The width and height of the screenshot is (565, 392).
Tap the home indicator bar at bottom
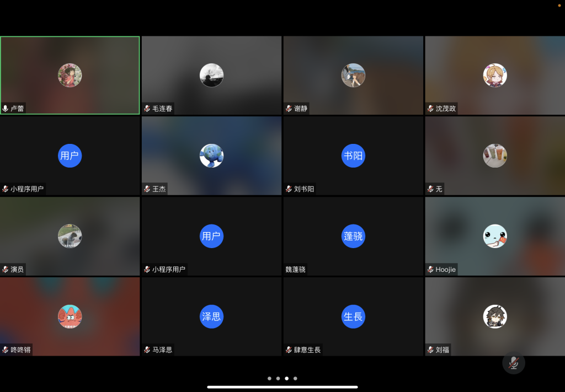pyautogui.click(x=282, y=387)
